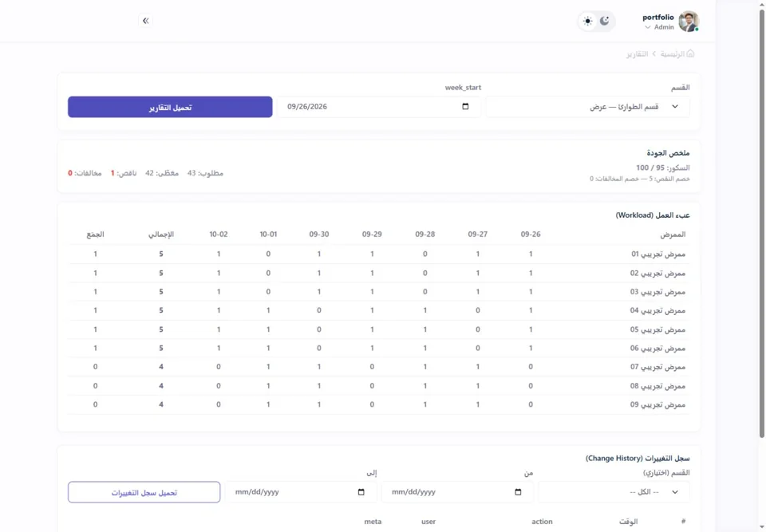
Task: Click التقارير breadcrumb item
Action: pos(637,53)
